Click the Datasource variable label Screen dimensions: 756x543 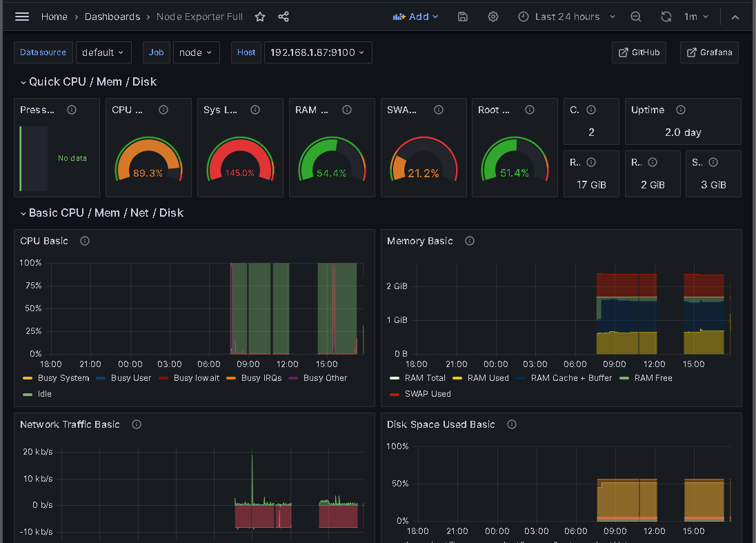tap(43, 52)
